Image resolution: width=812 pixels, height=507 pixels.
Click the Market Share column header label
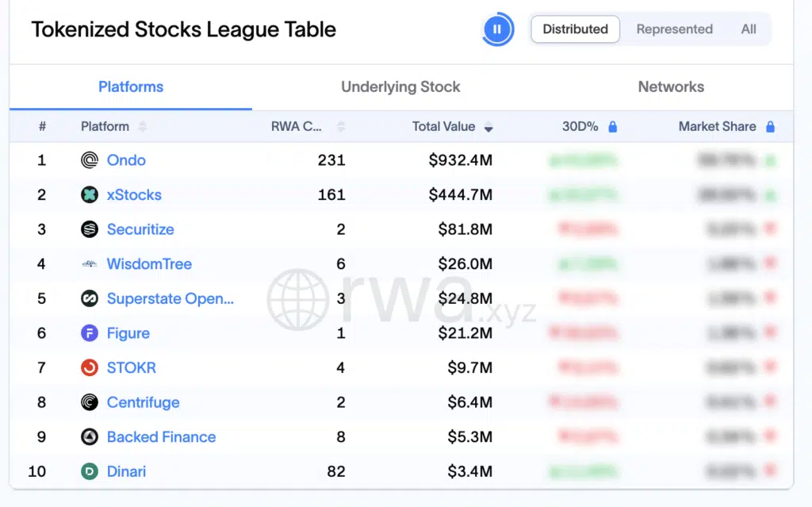pyautogui.click(x=717, y=126)
